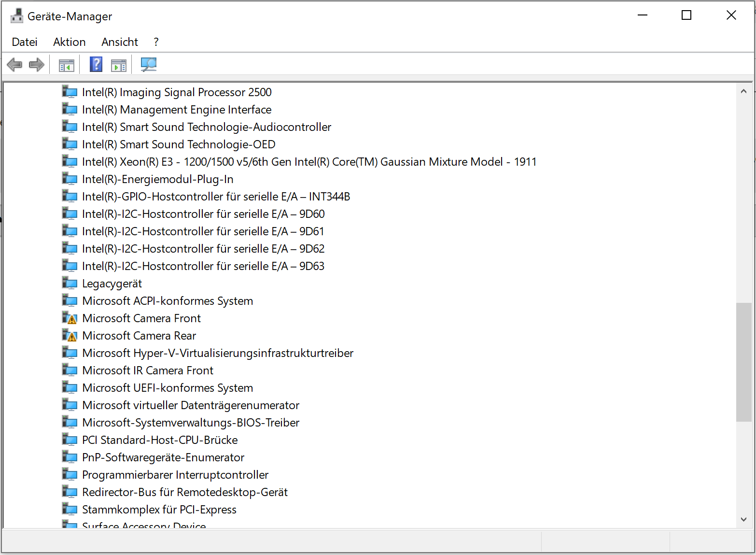This screenshot has width=756, height=555.
Task: Select Intel(R) Smart Sound Technologie-Audiocontroller
Action: pyautogui.click(x=207, y=127)
